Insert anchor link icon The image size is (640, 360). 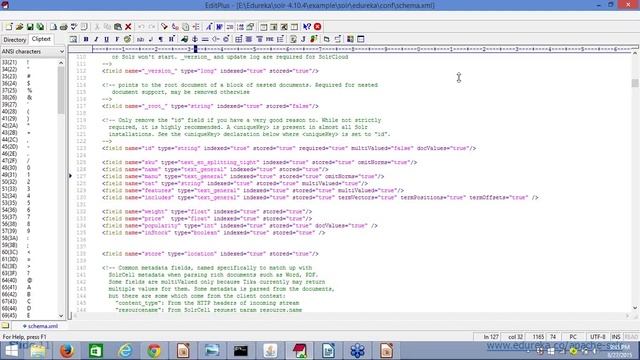pos(195,39)
